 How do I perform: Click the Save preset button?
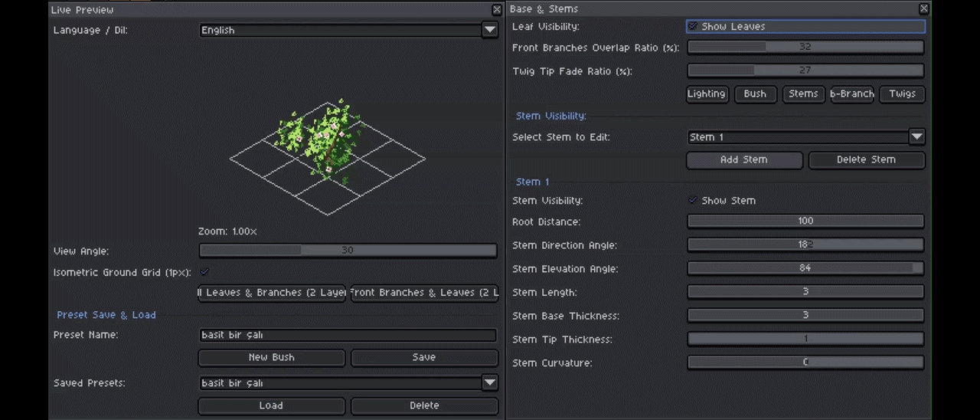click(x=424, y=357)
